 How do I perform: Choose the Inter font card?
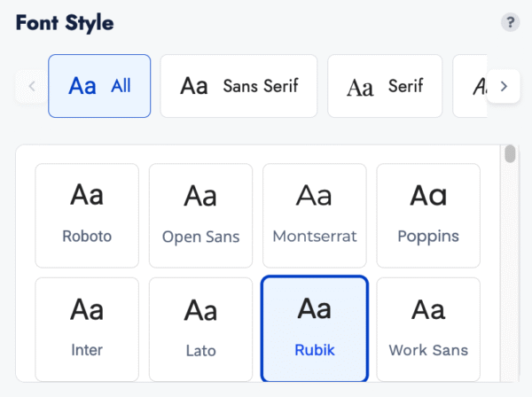(x=87, y=329)
